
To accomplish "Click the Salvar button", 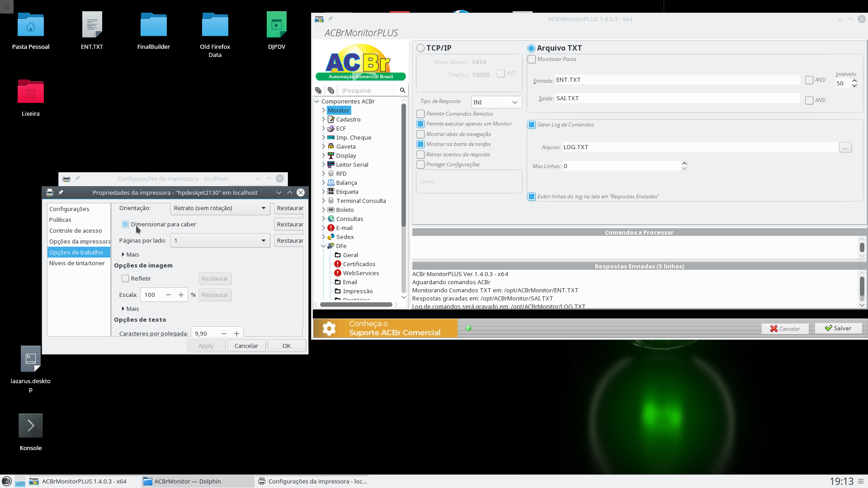I will coord(838,328).
